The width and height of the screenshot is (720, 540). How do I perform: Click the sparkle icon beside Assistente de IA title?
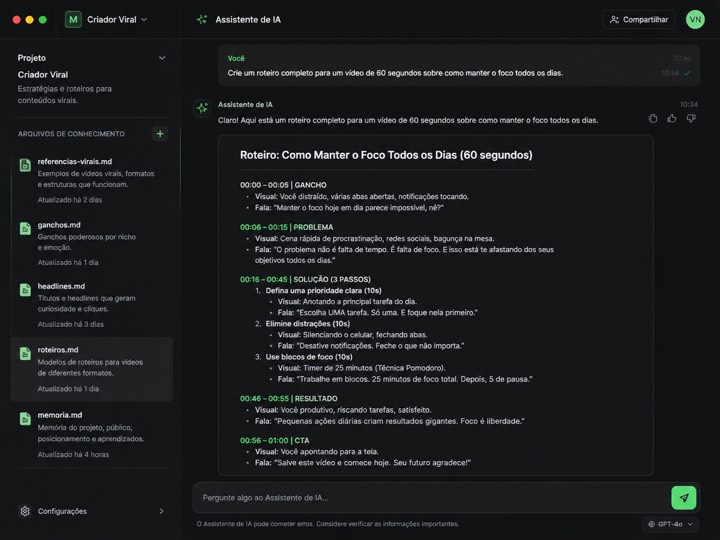[x=202, y=20]
